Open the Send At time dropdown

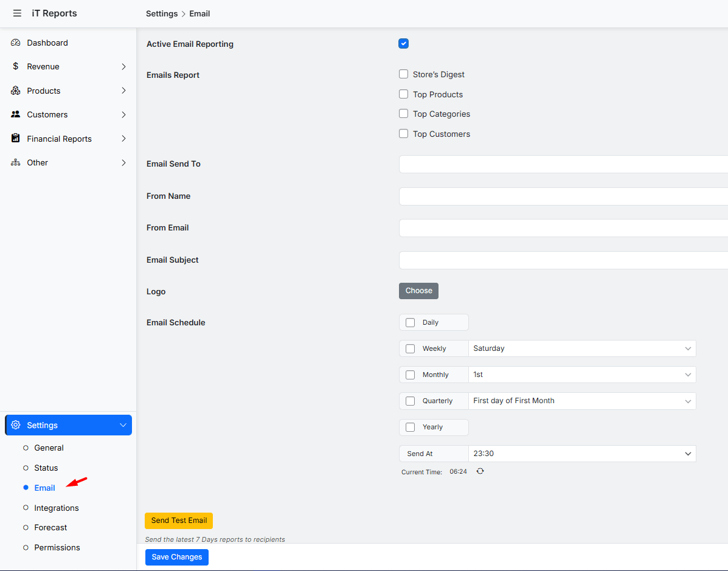tap(581, 454)
